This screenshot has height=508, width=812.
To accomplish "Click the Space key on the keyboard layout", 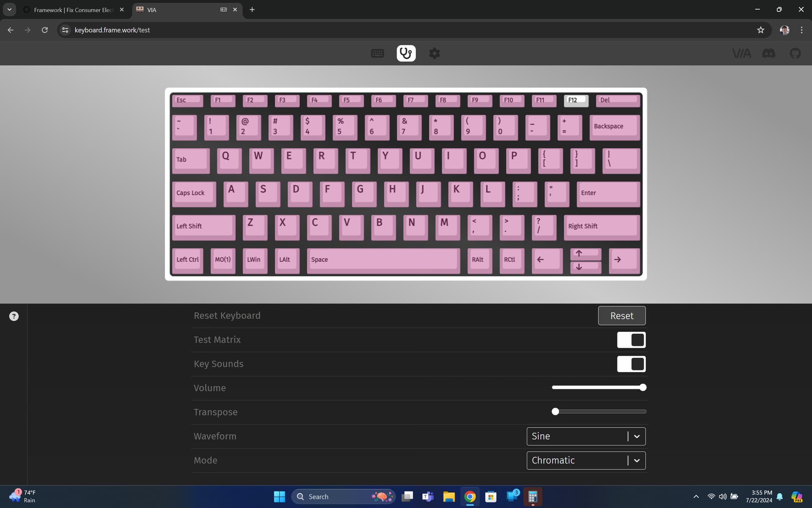I will pyautogui.click(x=383, y=260).
